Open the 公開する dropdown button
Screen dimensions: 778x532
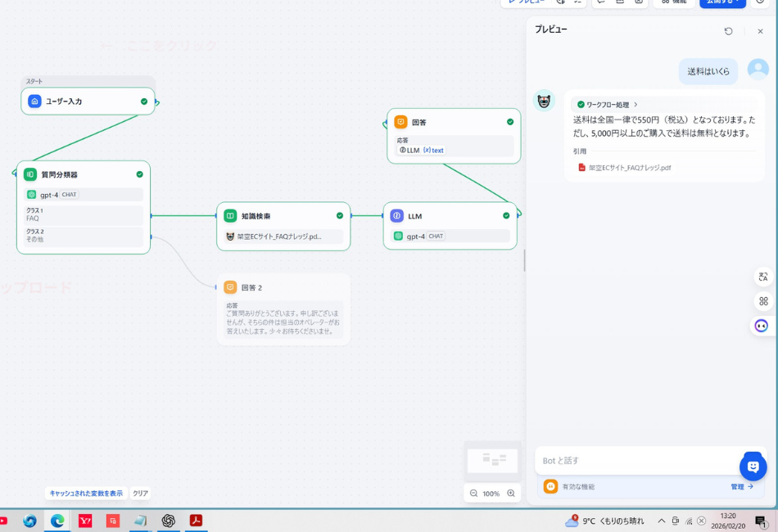pos(722,2)
